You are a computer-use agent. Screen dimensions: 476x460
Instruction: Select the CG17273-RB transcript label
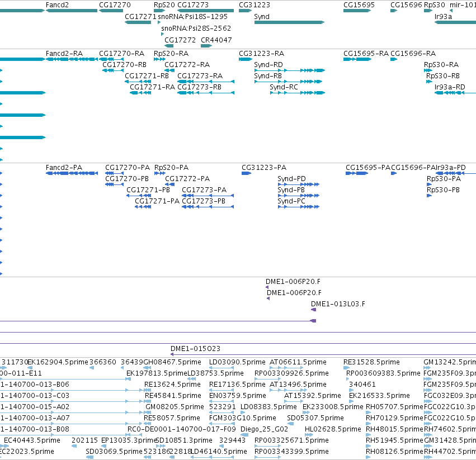(200, 87)
